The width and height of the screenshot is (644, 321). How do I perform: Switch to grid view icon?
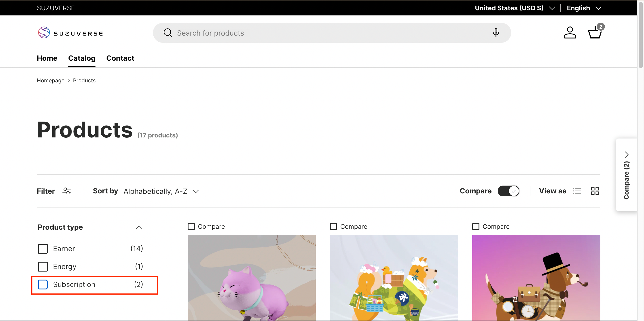[595, 191]
